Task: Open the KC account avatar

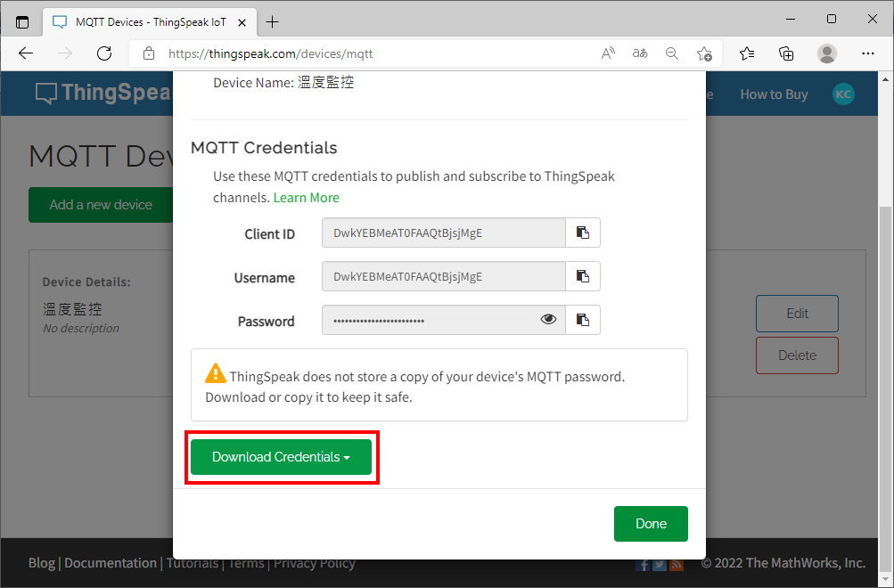Action: point(843,94)
